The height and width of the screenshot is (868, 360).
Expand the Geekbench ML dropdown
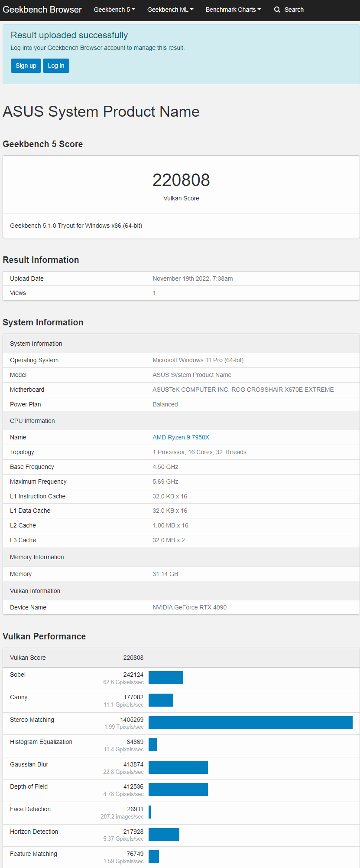point(170,10)
